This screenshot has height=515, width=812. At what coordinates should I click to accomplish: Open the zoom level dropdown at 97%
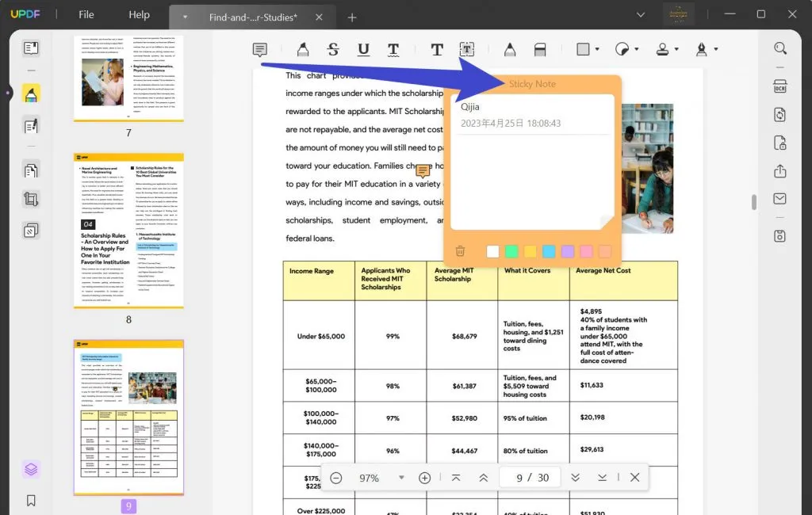[x=401, y=477]
